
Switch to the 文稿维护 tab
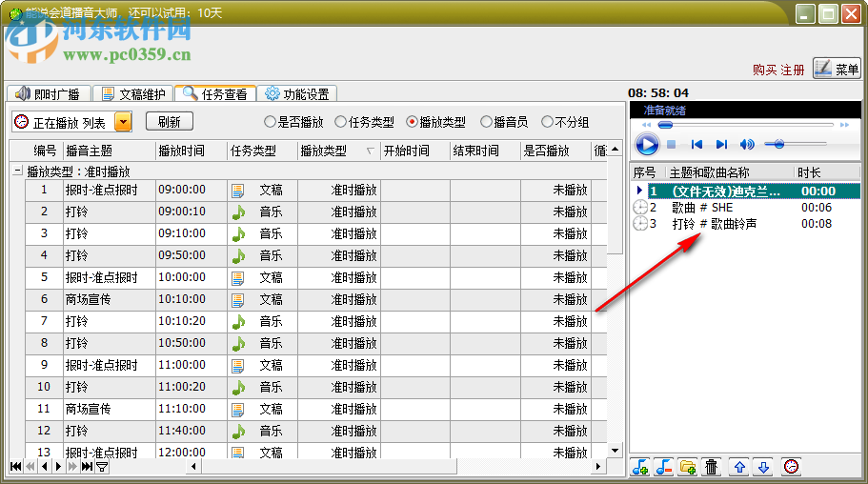(133, 94)
